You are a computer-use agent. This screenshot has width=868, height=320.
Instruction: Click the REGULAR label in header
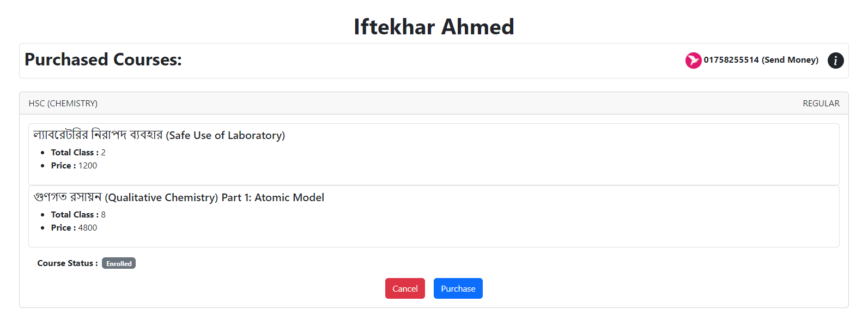821,103
